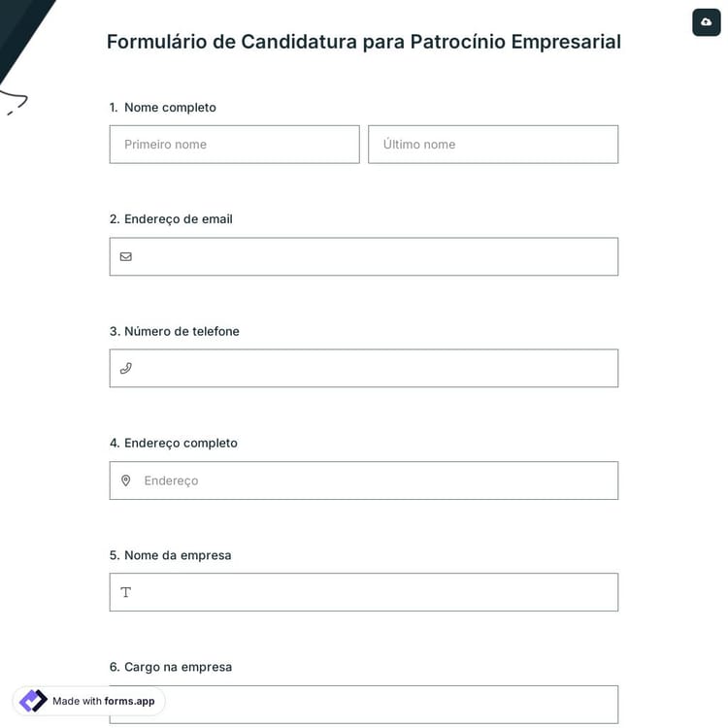Click the Nome da empresa question label
This screenshot has height=728, width=728.
[178, 555]
